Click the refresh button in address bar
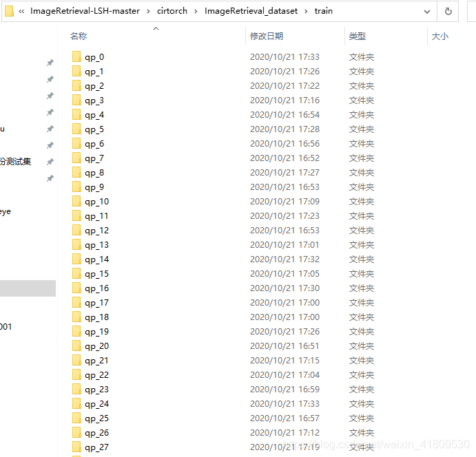 click(x=448, y=11)
